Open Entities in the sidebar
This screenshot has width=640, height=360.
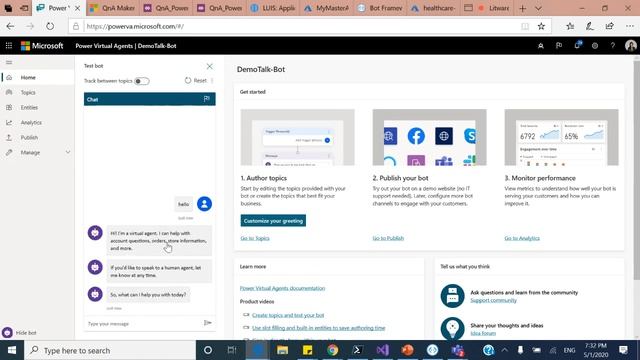29,108
